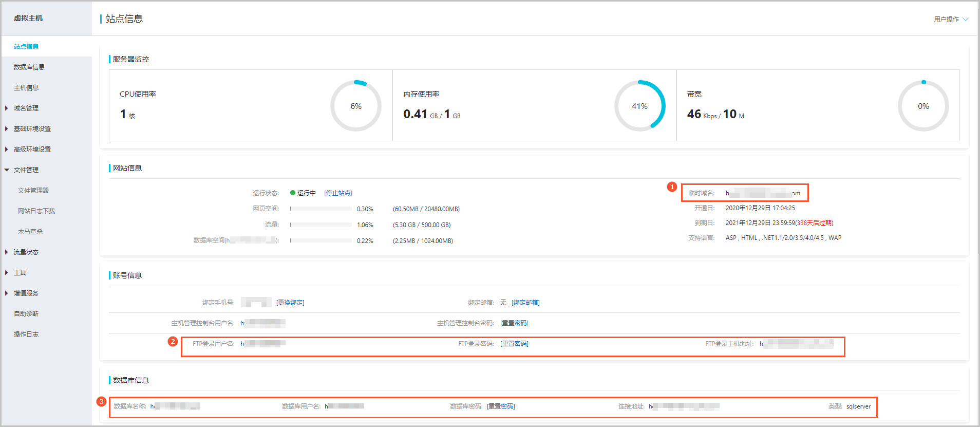980x427 pixels.
Task: Click the 文件管理 sidebar label
Action: [x=26, y=170]
